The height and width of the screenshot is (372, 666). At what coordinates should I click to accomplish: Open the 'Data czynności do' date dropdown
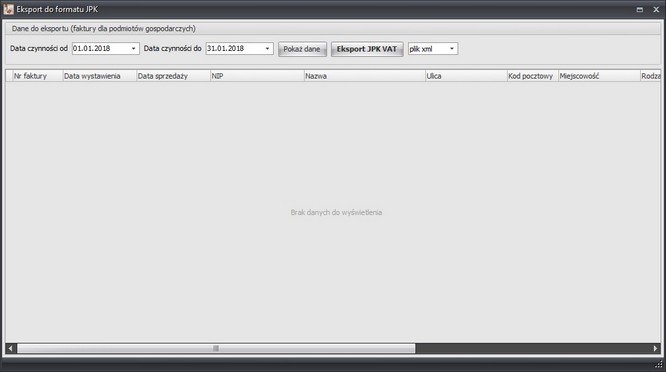[267, 48]
